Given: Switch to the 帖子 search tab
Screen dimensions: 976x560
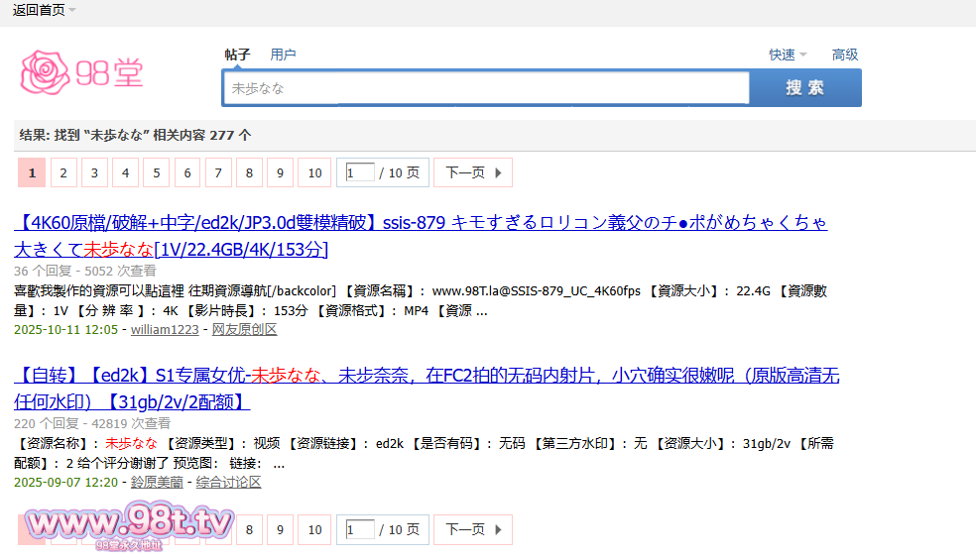Looking at the screenshot, I should point(237,55).
